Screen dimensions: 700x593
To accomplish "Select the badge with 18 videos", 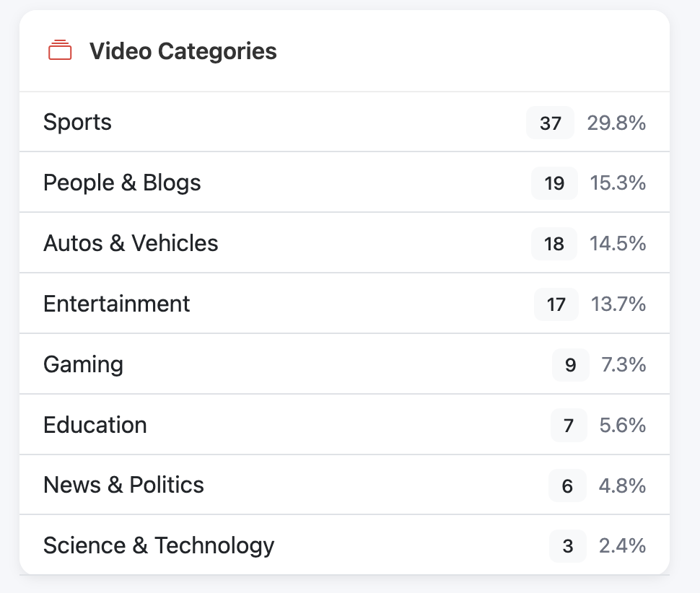I will click(554, 244).
